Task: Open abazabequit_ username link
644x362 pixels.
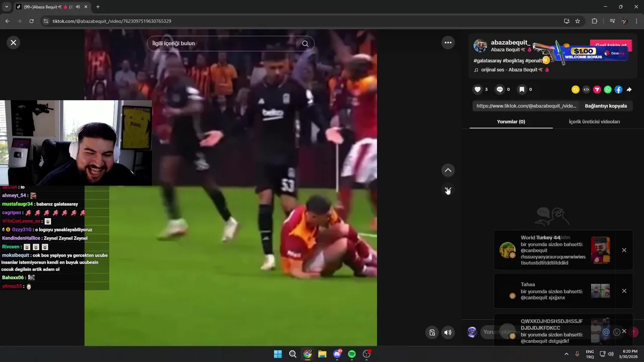Action: (510, 43)
